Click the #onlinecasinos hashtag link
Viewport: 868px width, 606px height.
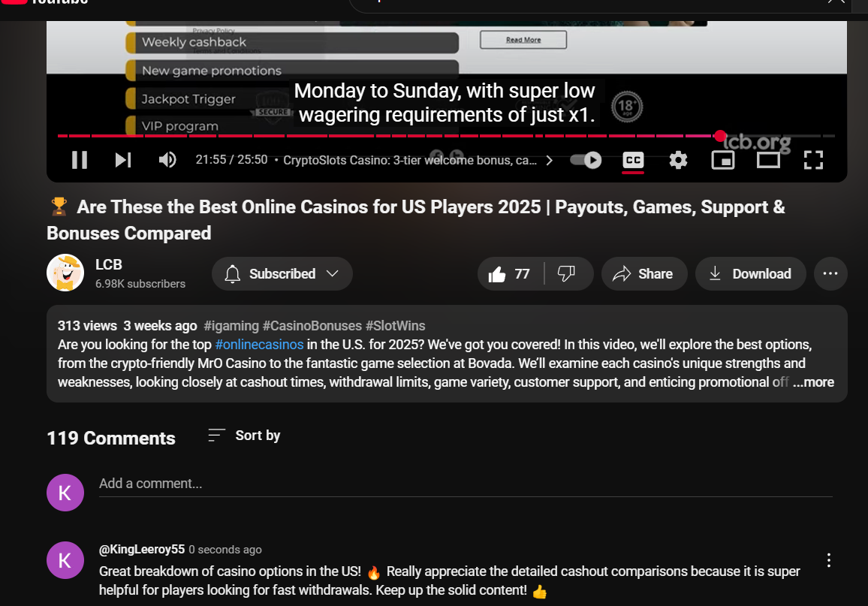click(259, 344)
